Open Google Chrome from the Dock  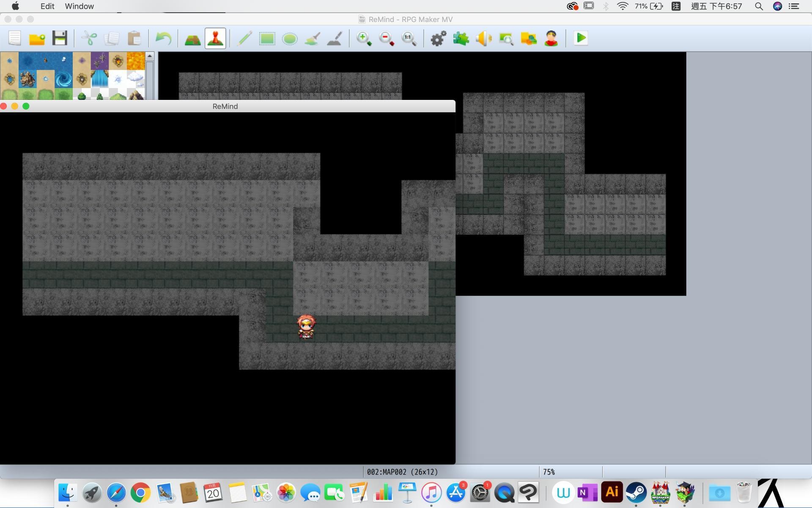click(140, 492)
